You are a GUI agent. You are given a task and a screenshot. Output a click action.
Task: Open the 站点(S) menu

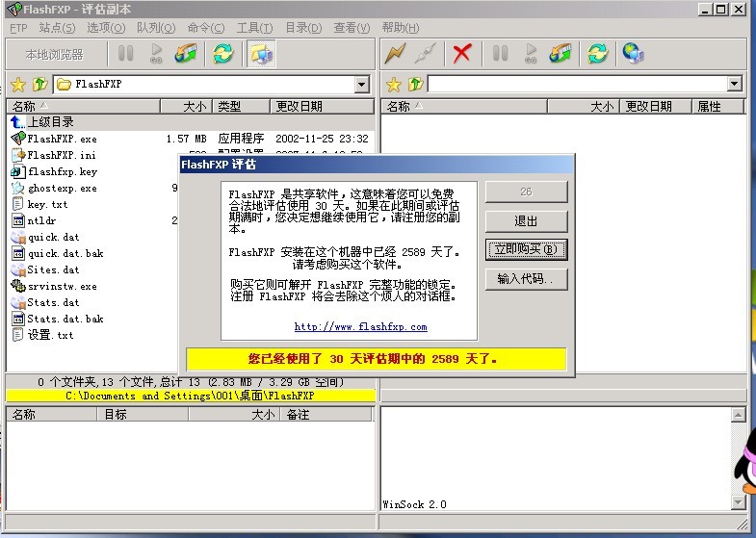pyautogui.click(x=58, y=28)
